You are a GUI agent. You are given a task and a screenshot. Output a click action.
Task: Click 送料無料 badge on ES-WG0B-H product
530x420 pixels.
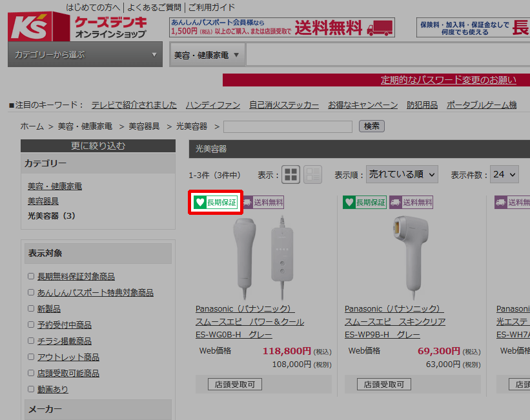click(x=264, y=203)
